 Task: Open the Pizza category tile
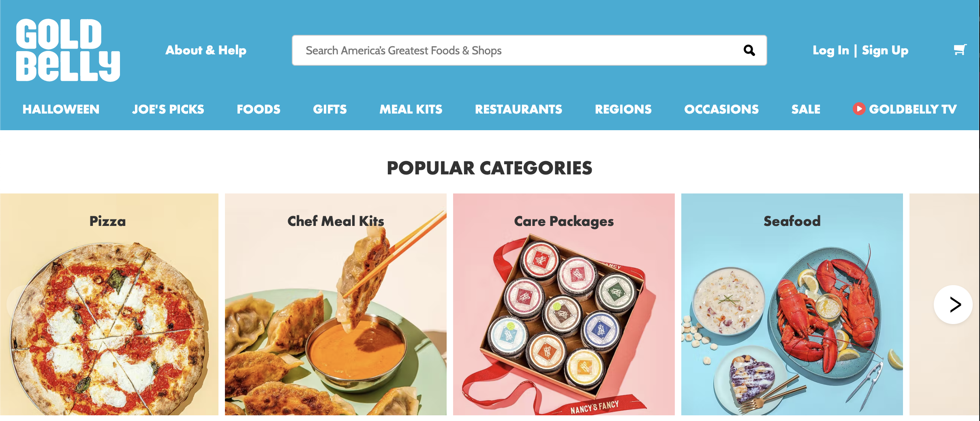coord(109,304)
